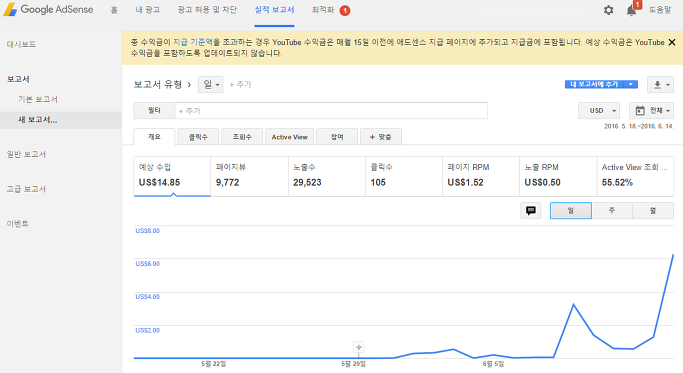Open 기본 보고서 in sidebar
Screen dimensions: 683x373
(38, 99)
